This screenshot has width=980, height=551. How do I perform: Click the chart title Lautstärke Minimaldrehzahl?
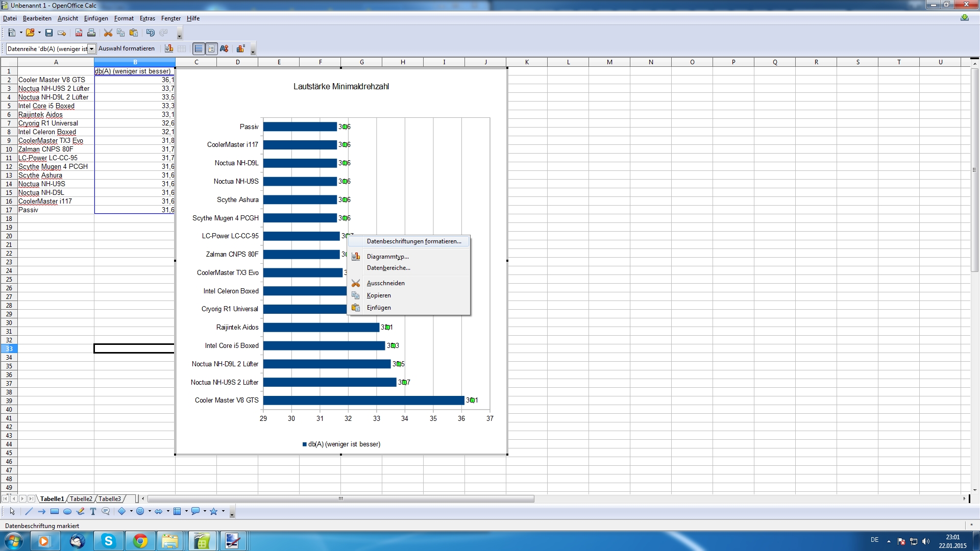[x=341, y=87]
